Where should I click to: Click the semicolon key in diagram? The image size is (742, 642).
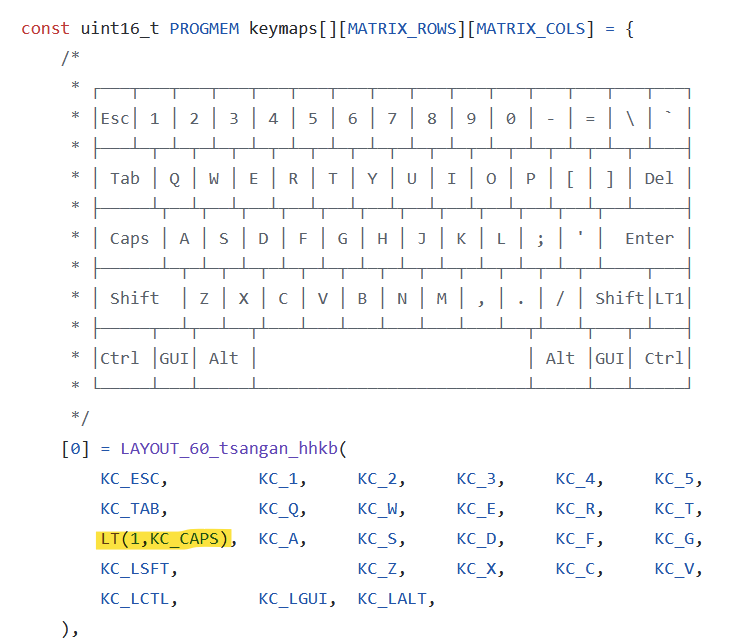[540, 239]
